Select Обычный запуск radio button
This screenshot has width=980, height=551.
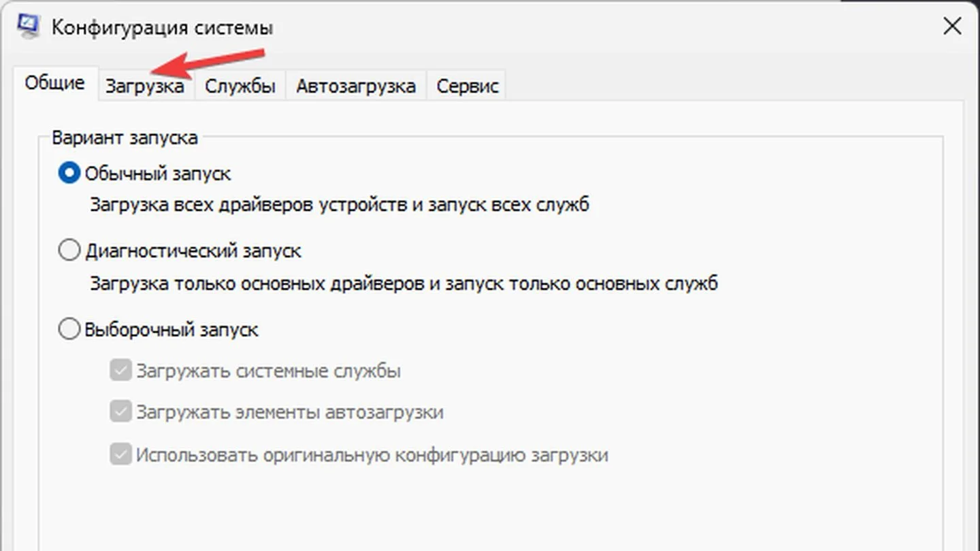(69, 173)
